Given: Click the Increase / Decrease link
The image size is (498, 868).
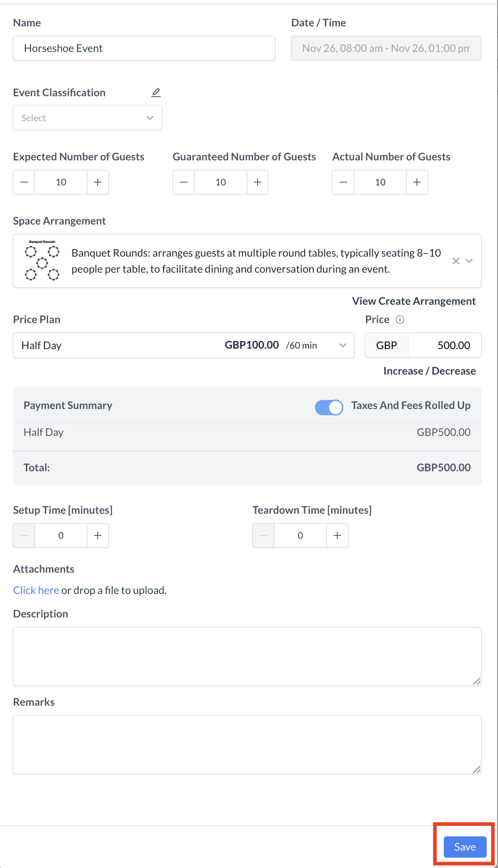Looking at the screenshot, I should (429, 371).
